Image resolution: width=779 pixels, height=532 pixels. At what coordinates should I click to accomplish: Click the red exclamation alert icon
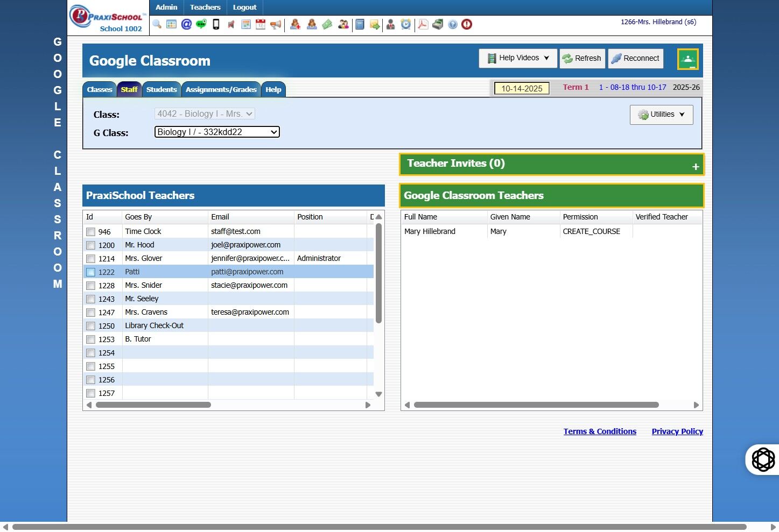467,24
